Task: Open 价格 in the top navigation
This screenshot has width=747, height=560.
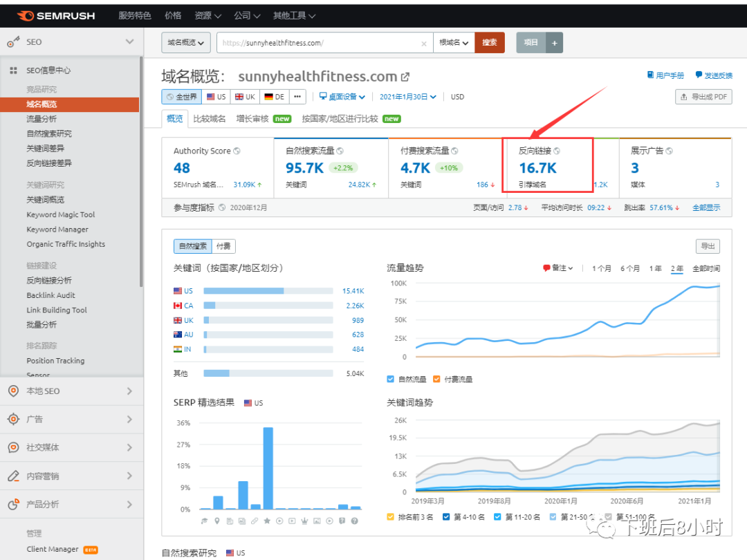Action: (x=173, y=15)
